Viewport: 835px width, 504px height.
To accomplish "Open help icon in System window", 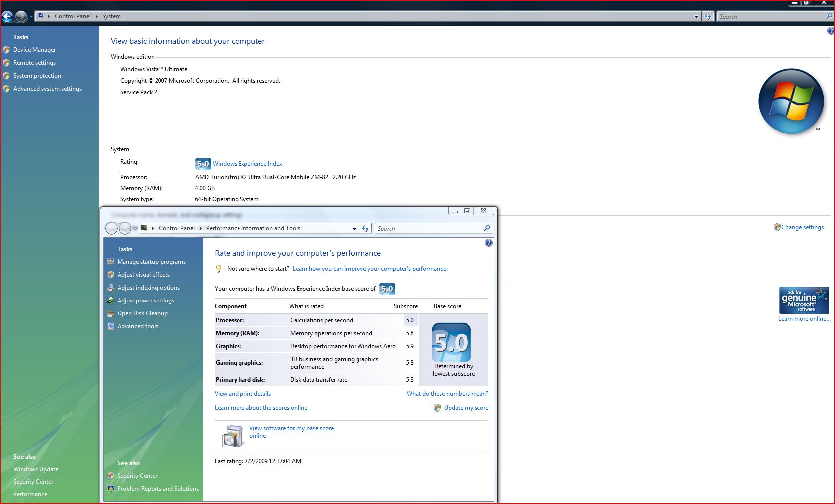I will pyautogui.click(x=831, y=31).
